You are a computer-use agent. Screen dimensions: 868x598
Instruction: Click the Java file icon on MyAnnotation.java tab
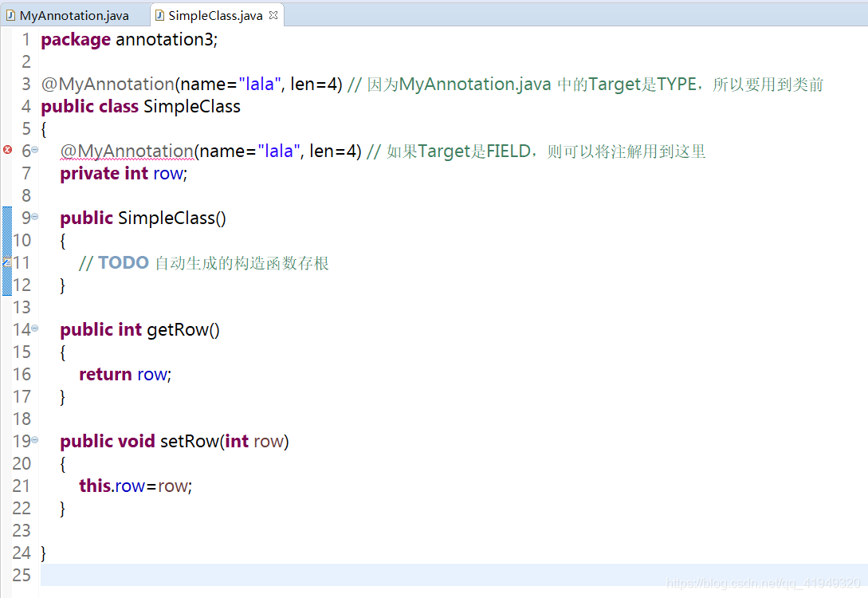click(10, 15)
